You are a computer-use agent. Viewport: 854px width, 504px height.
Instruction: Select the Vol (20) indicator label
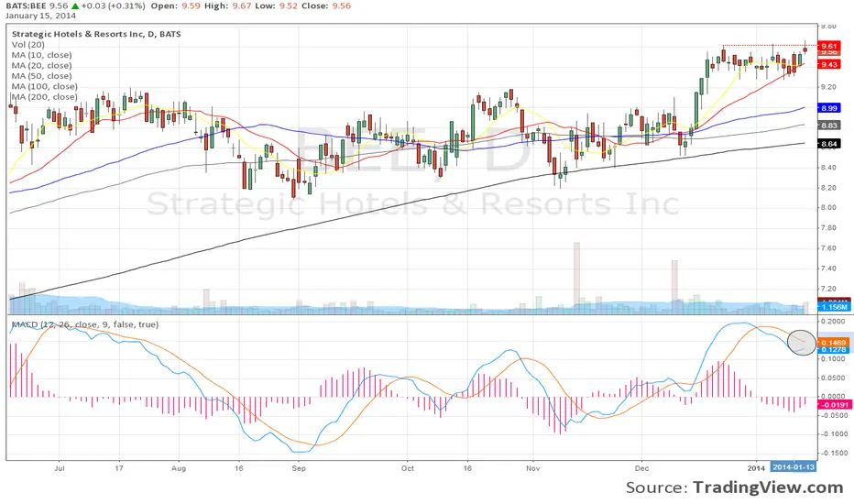(x=28, y=45)
